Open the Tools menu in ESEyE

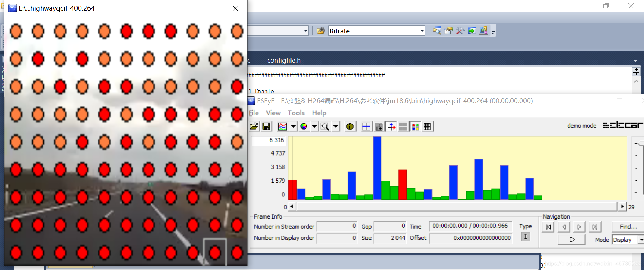coord(296,113)
